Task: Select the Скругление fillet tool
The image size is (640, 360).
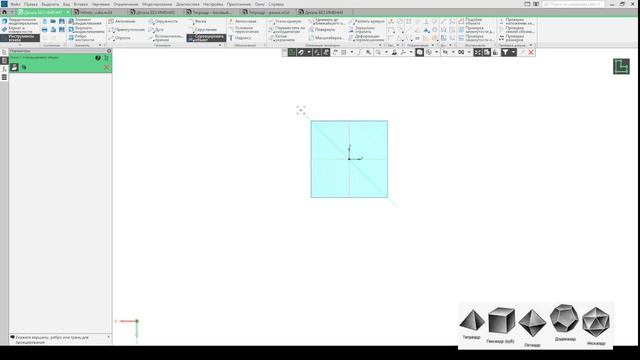Action: [x=202, y=29]
